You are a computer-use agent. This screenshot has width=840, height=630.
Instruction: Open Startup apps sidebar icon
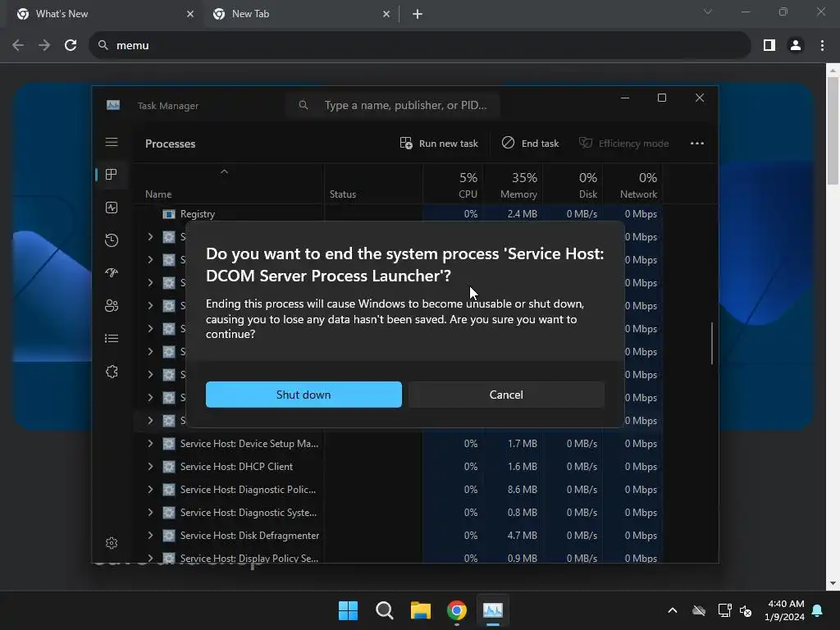point(112,272)
